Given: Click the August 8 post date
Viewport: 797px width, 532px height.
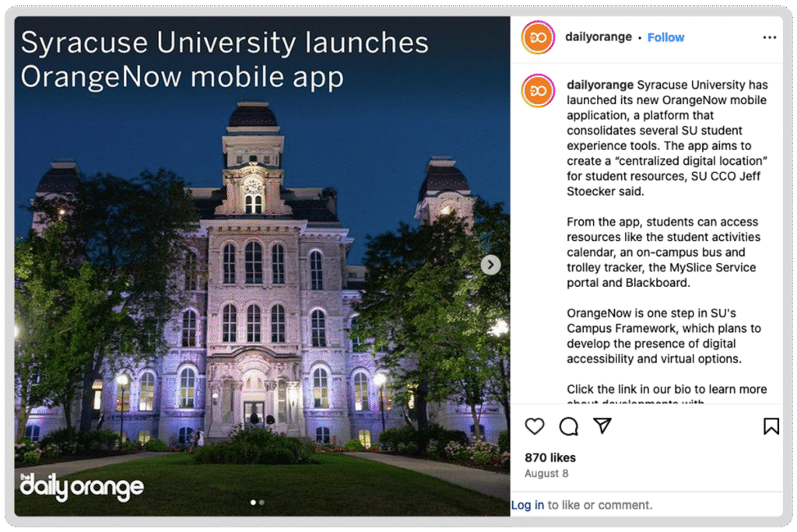Looking at the screenshot, I should point(546,473).
